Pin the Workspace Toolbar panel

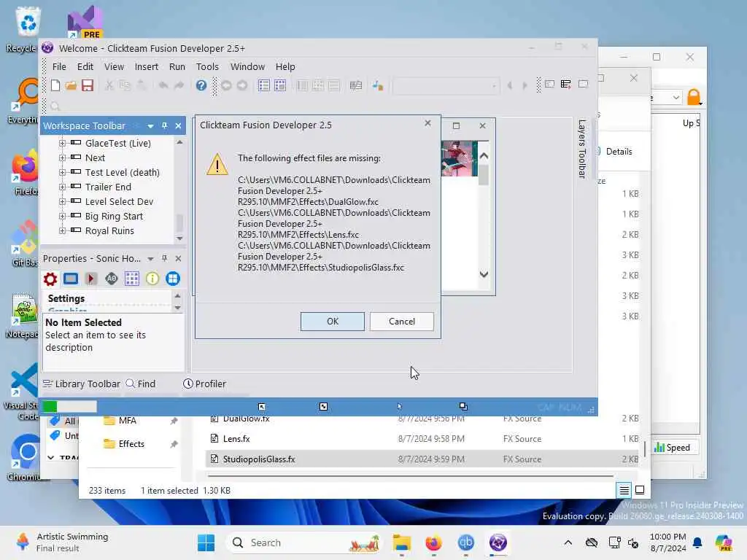(x=164, y=125)
